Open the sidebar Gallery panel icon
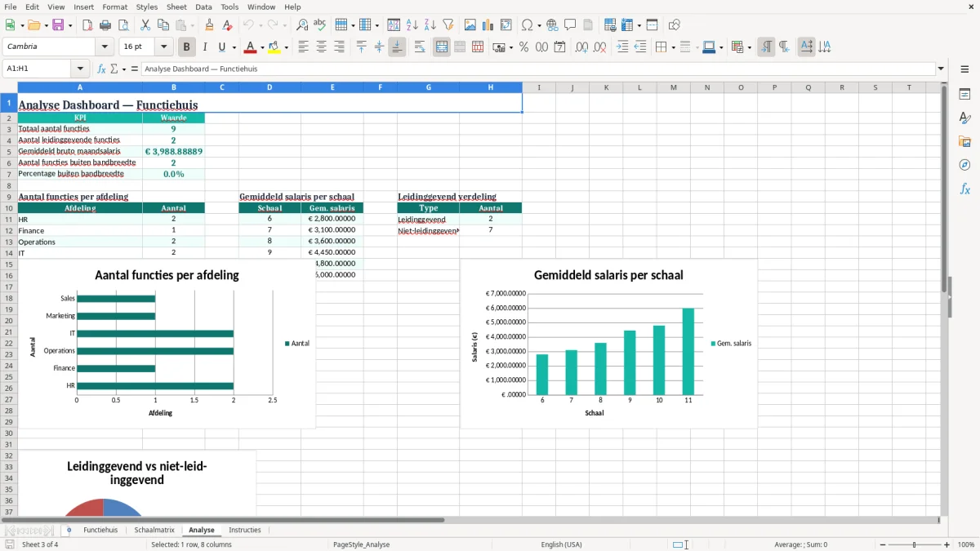The height and width of the screenshot is (551, 980). (x=964, y=142)
